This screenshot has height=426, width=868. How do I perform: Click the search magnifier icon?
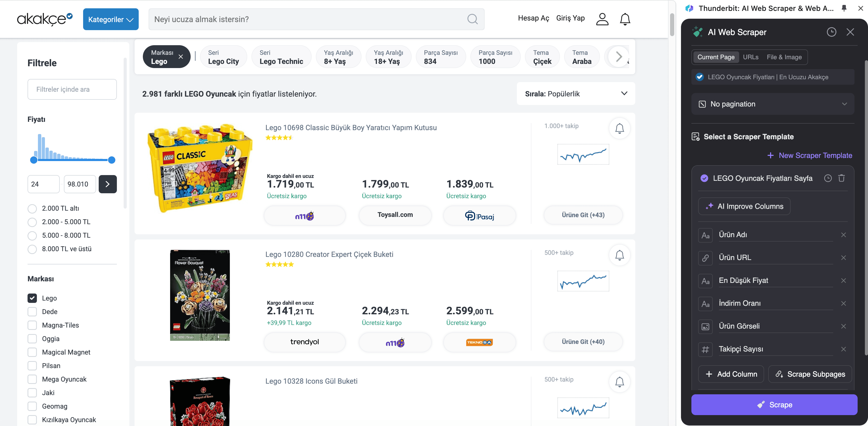click(x=472, y=19)
